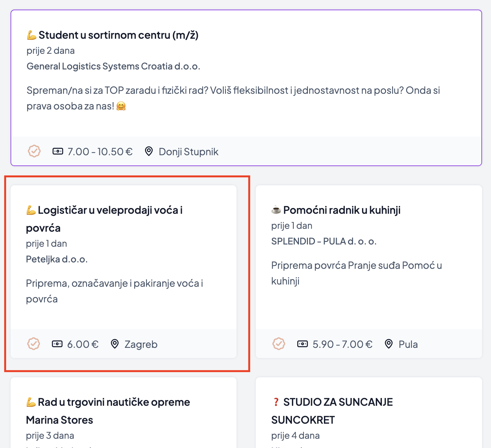Click salary banknote icon beside 6.00 €
Viewport: 491px width, 448px height.
pyautogui.click(x=57, y=344)
